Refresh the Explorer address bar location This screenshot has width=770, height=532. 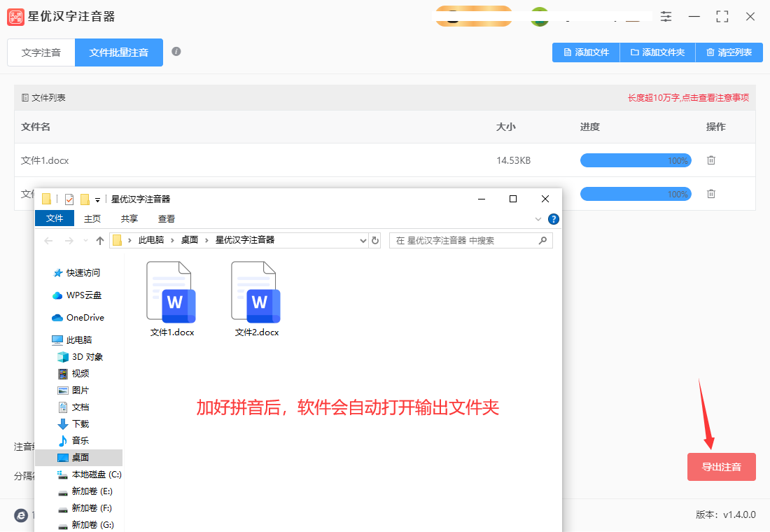[x=375, y=240]
